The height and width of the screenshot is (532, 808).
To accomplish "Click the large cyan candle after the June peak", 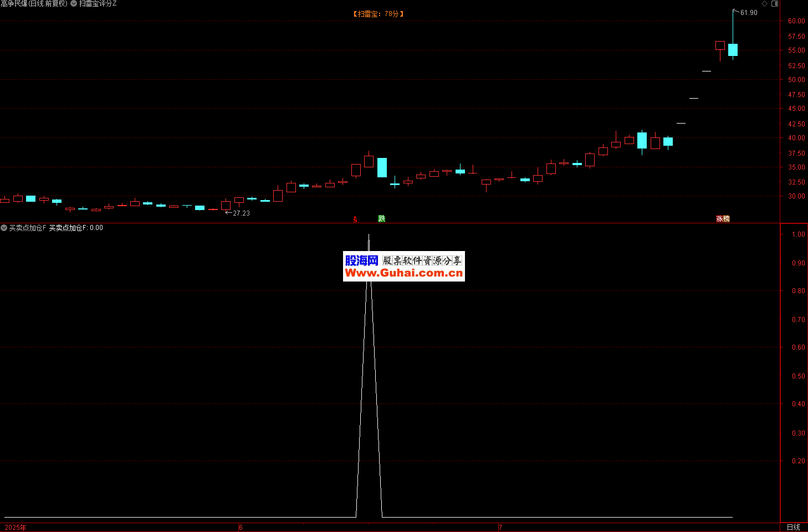I will click(382, 167).
